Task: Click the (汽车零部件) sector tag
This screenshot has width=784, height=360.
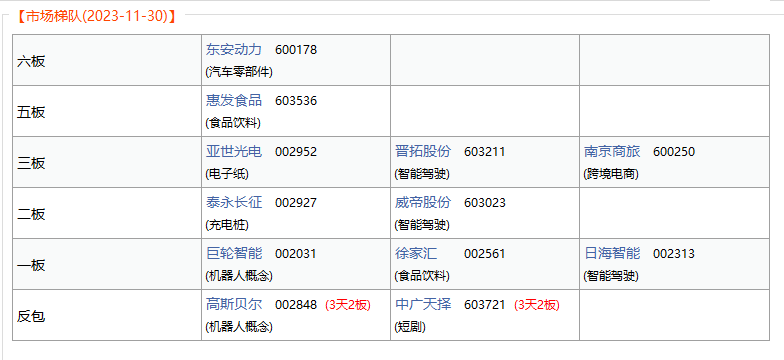Action: point(239,72)
